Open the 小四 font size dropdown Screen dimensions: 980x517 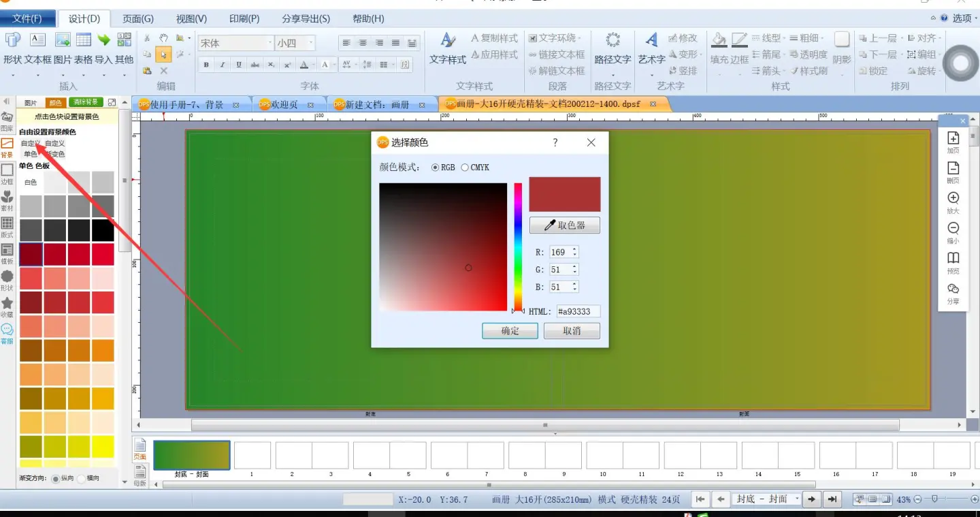click(311, 44)
